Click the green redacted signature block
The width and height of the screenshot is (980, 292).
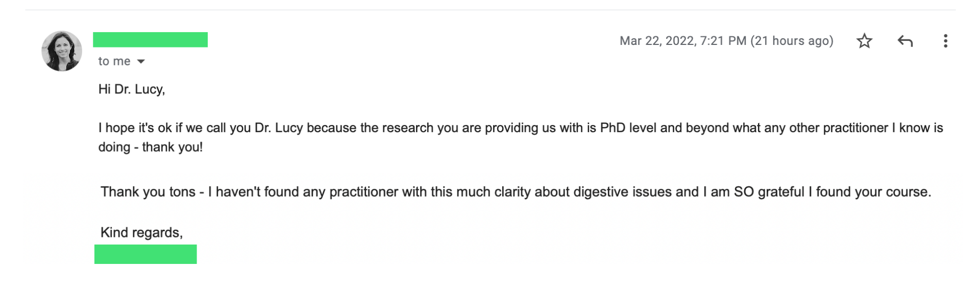click(145, 254)
